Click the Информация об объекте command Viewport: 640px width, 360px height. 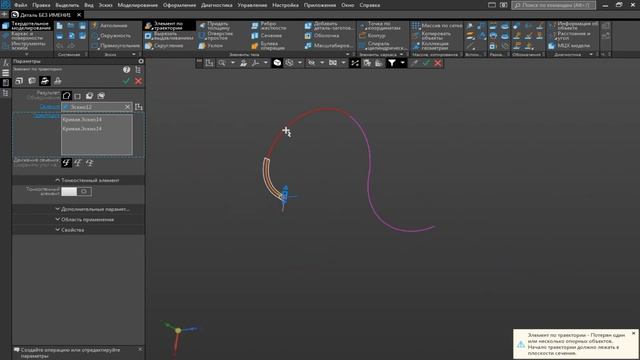[x=573, y=26]
